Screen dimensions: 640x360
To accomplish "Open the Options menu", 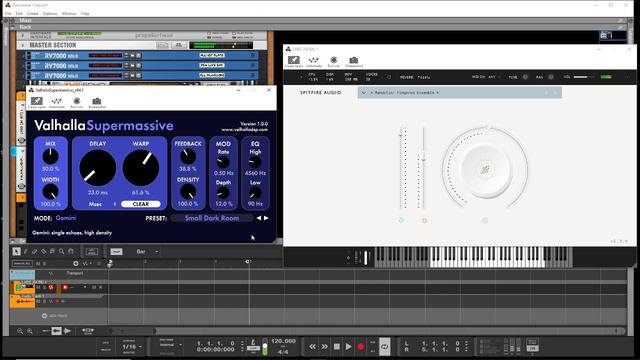I will click(x=50, y=13).
